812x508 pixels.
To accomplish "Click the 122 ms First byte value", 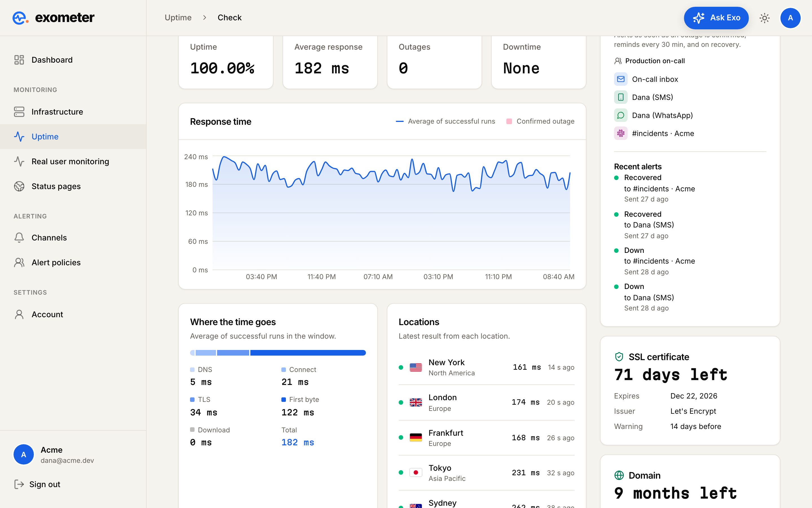I will tap(298, 413).
